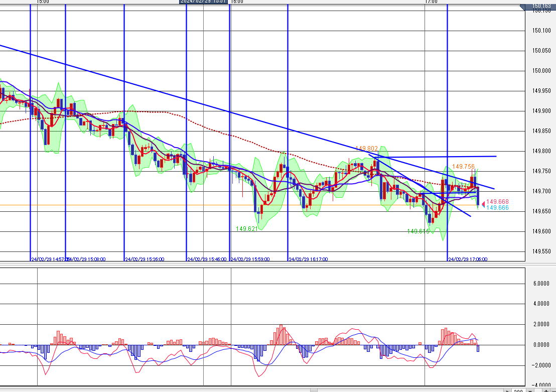
Task: Select the 149.802 high price label
Action: pyautogui.click(x=366, y=149)
